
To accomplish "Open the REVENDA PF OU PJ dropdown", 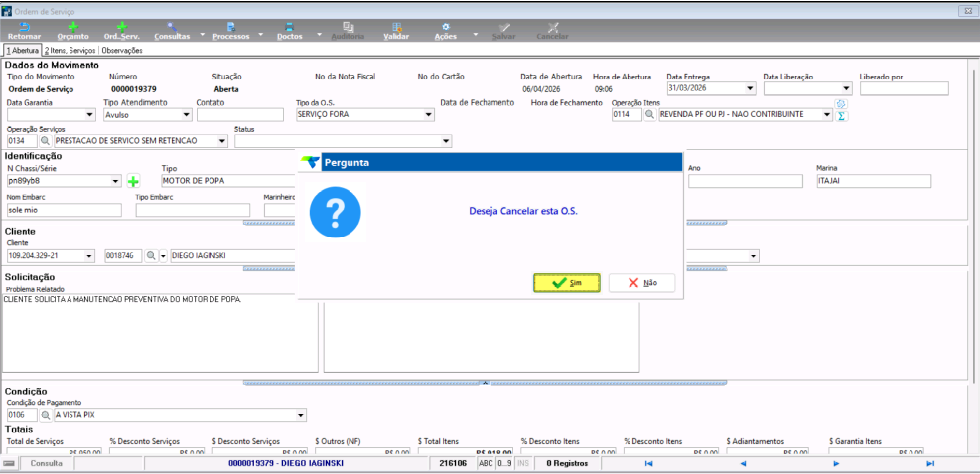I will pyautogui.click(x=827, y=115).
